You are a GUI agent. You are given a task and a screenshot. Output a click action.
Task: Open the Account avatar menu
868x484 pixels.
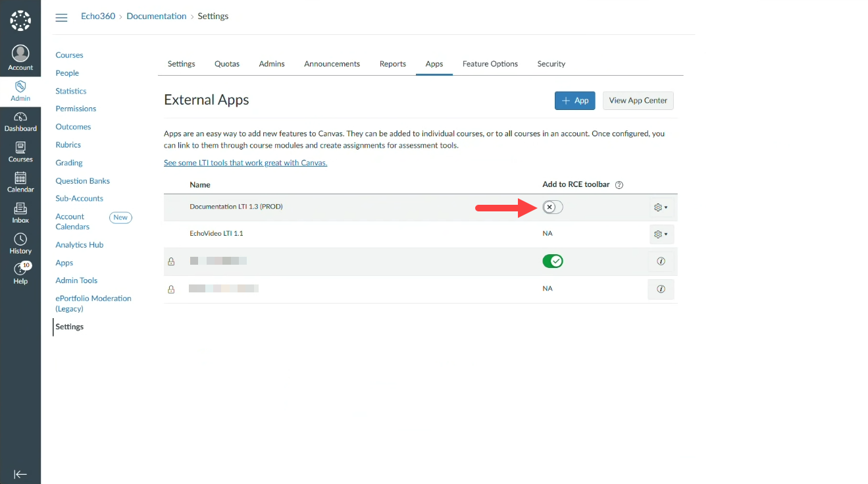20,58
